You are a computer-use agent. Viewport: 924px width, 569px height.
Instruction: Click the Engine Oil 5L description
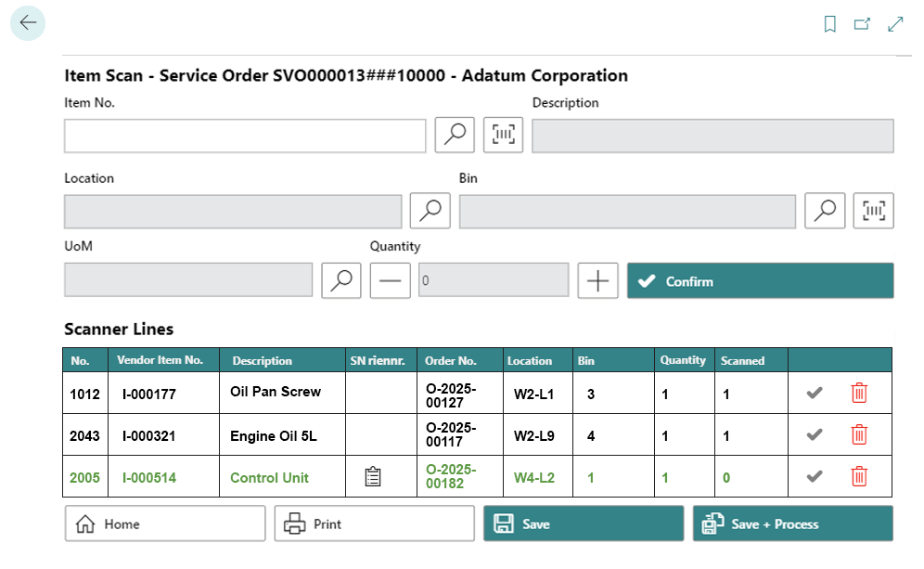274,436
